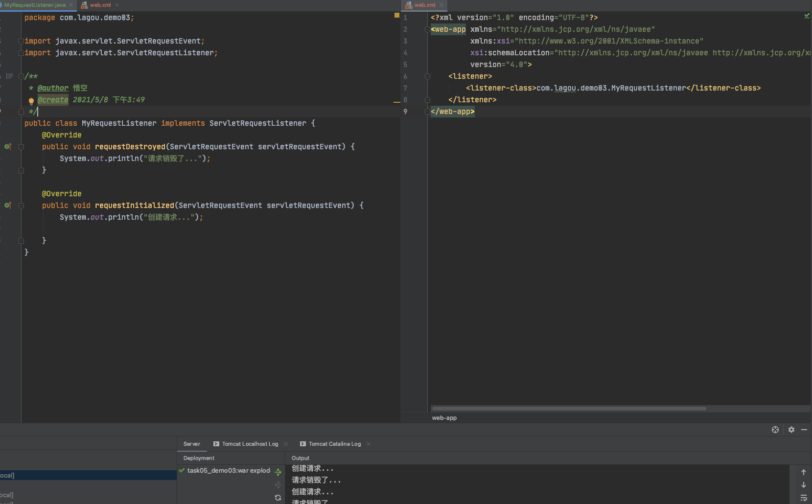Open the Server tab

coord(192,444)
